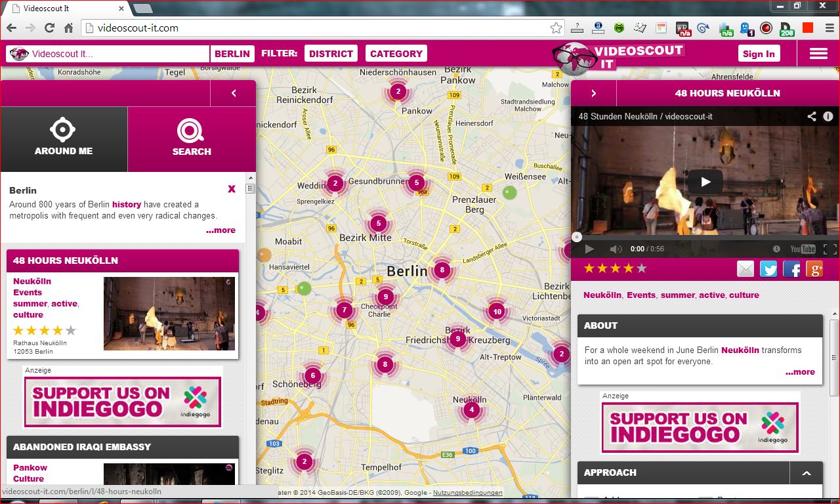The image size is (840, 504).
Task: Share the video via Google Plus icon
Action: pos(814,269)
